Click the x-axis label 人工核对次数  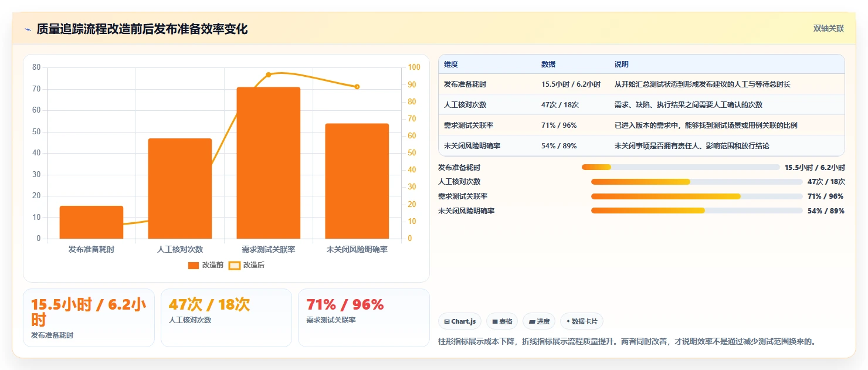tap(180, 249)
